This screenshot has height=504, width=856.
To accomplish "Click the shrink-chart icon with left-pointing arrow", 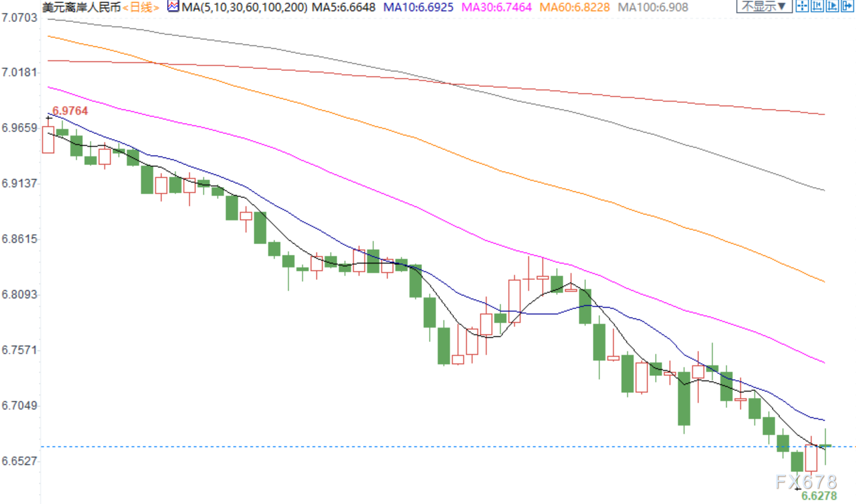I will pos(817,7).
